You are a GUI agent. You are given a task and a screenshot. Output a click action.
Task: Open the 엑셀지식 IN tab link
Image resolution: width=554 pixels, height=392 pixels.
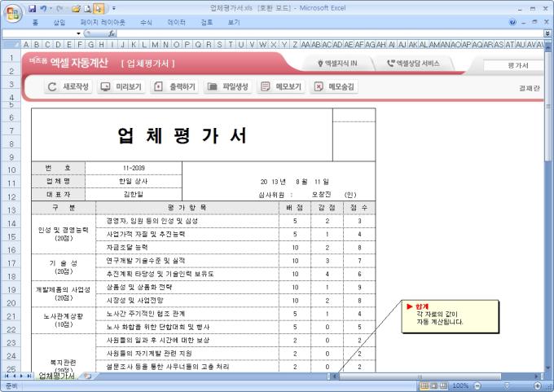click(x=337, y=64)
